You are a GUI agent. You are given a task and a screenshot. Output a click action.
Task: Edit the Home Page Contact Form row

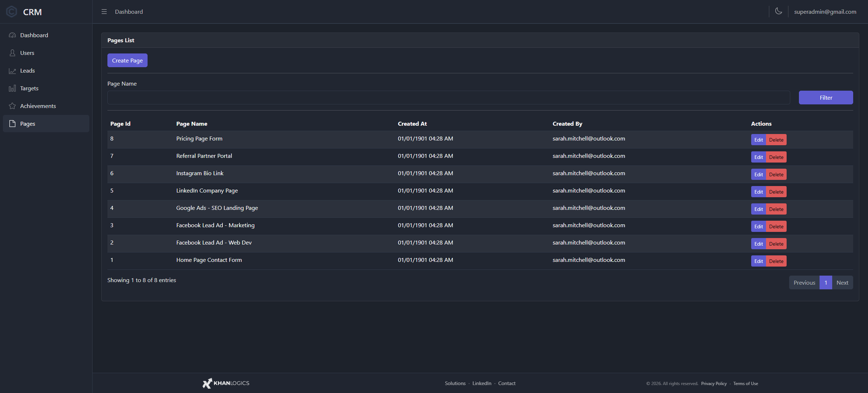[759, 261]
